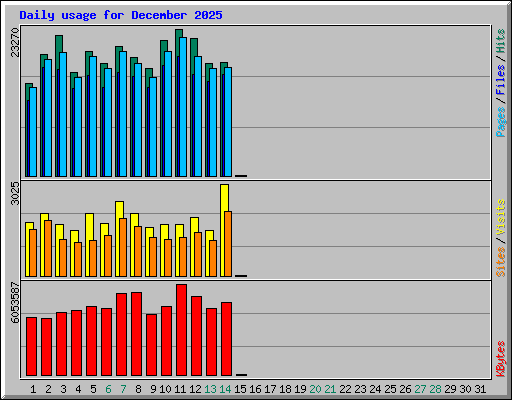512x400 pixels.
Task: Click day label 17 on the x-axis
Action: coord(270,389)
